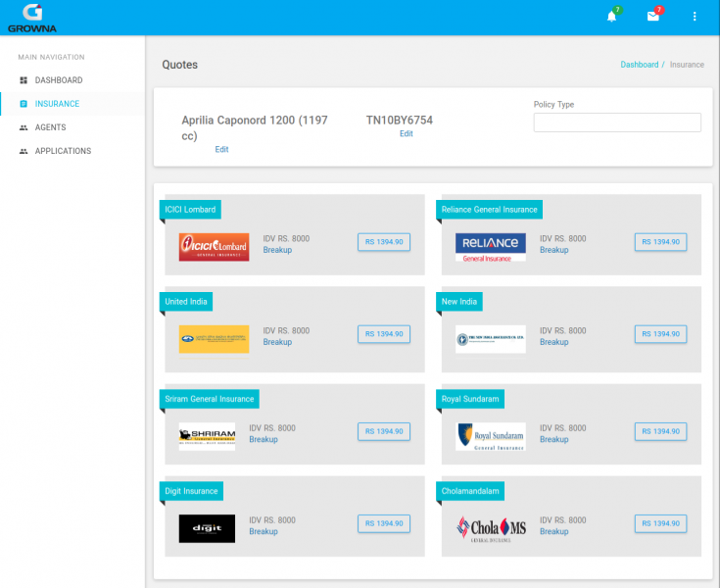
Task: Click the United India logo image
Action: coord(214,339)
